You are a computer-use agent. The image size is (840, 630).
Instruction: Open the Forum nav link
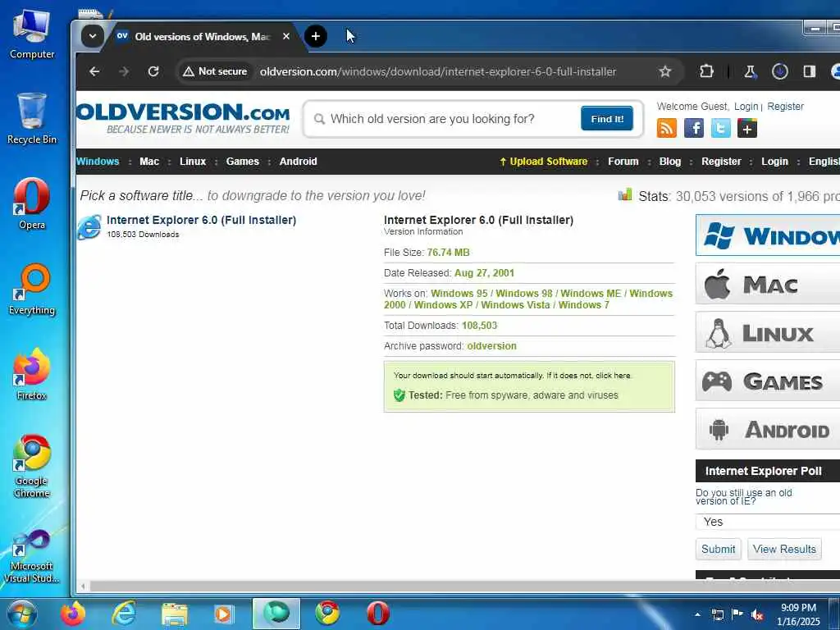coord(623,162)
